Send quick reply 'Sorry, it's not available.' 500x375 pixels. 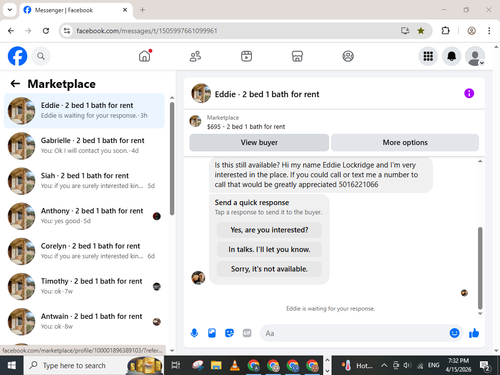(x=269, y=269)
